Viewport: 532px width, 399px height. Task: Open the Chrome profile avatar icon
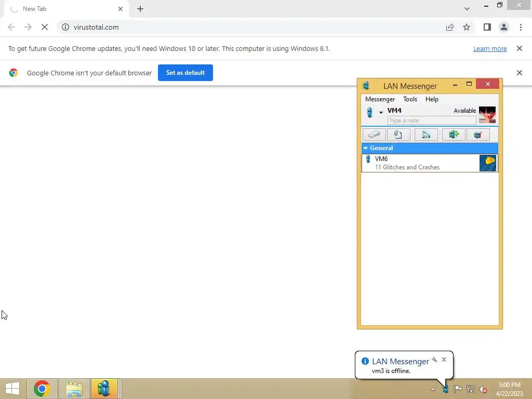pyautogui.click(x=504, y=27)
